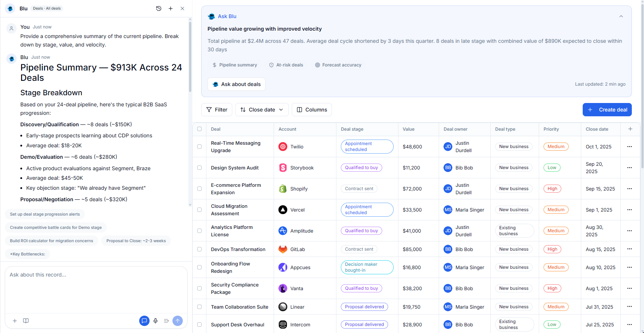Click the Twilio account logo

click(x=283, y=147)
